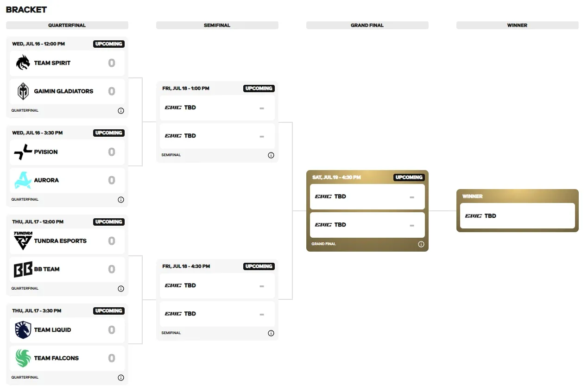Open the info icon on the Grand Final card
The width and height of the screenshot is (588, 386).
pos(421,244)
